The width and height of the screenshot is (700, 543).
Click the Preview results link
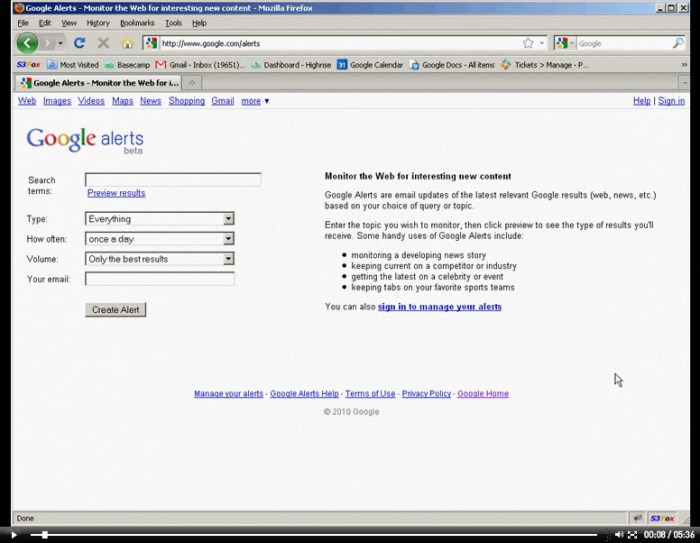116,193
